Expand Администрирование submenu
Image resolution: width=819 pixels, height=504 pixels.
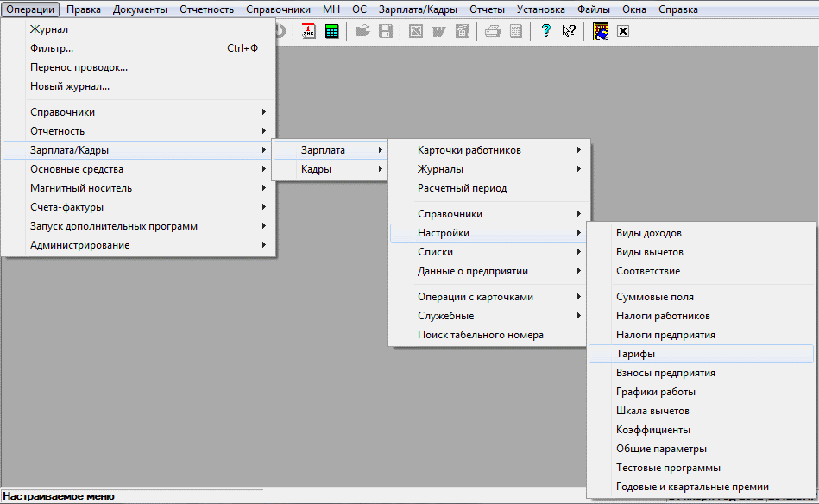[x=138, y=245]
